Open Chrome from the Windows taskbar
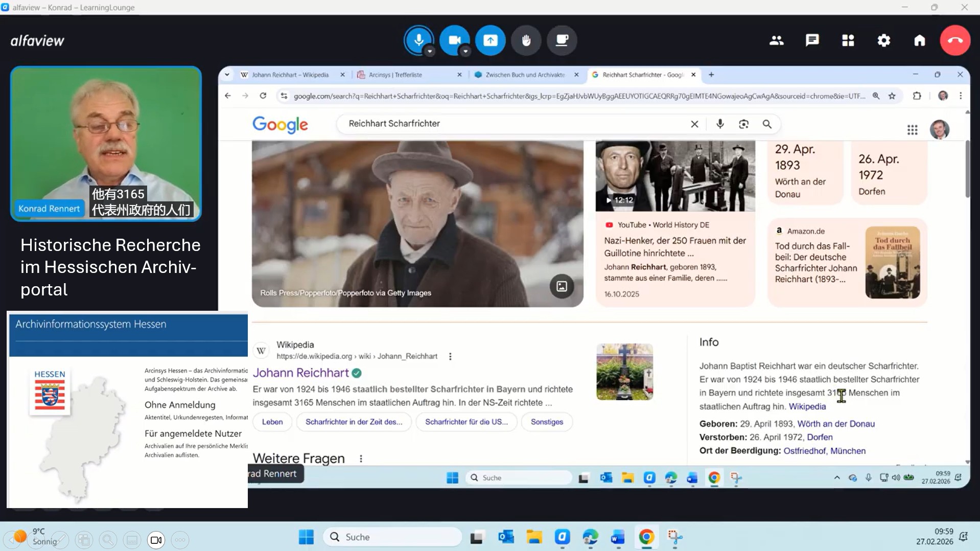This screenshot has width=980, height=551. point(646,537)
